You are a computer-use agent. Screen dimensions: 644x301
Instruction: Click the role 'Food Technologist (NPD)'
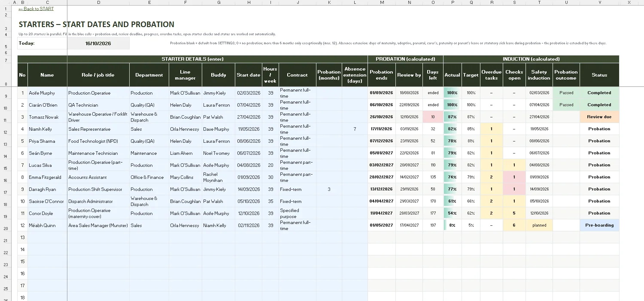click(x=98, y=141)
